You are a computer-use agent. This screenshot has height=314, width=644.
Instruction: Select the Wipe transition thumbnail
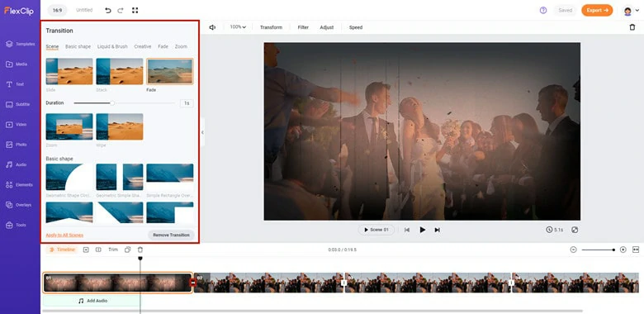pyautogui.click(x=120, y=126)
